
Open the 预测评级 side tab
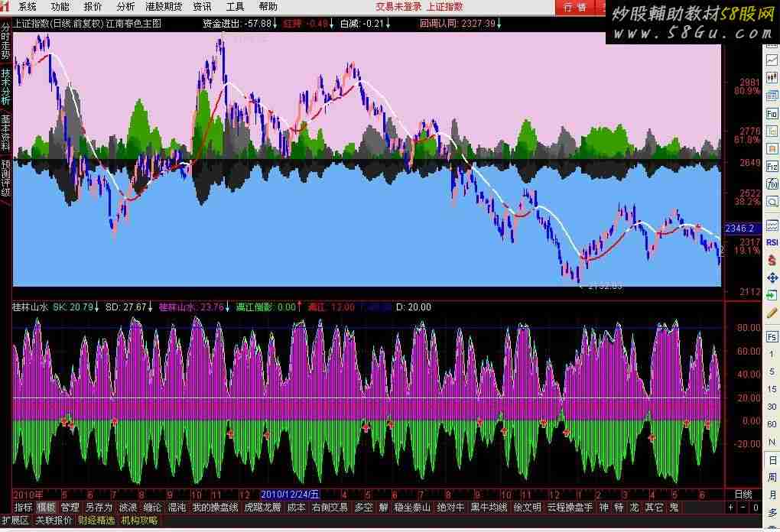click(x=5, y=178)
